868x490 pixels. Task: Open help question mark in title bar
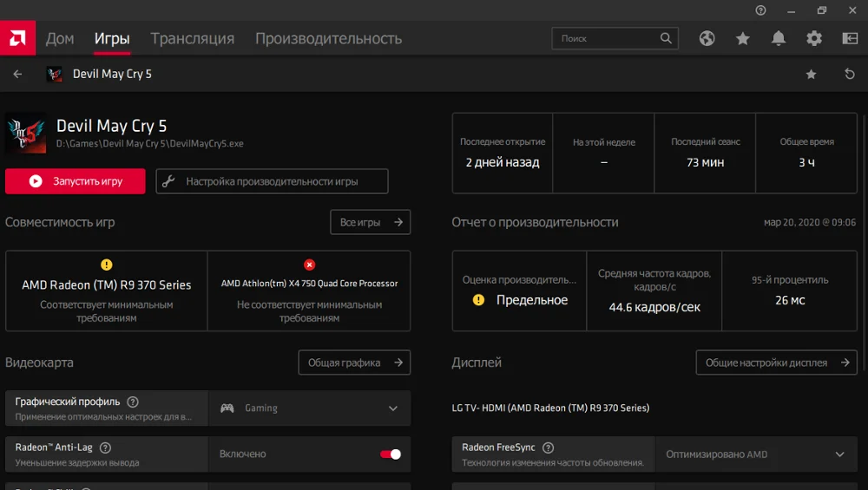(760, 10)
